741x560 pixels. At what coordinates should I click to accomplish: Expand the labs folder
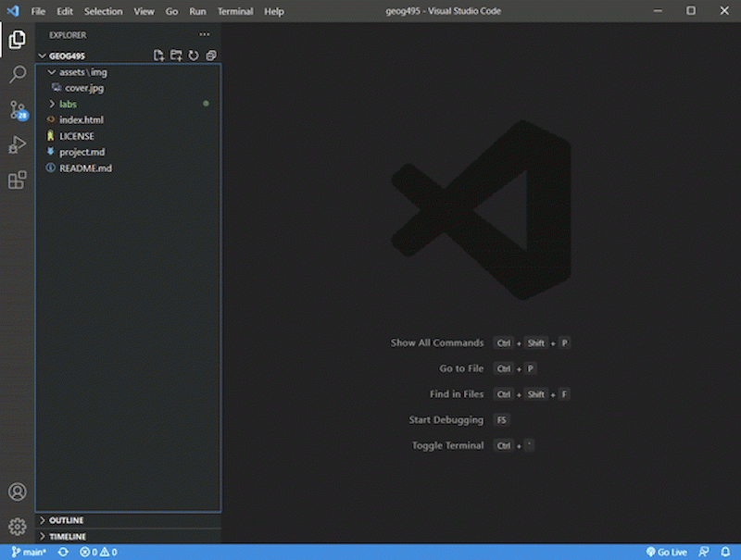pyautogui.click(x=68, y=104)
